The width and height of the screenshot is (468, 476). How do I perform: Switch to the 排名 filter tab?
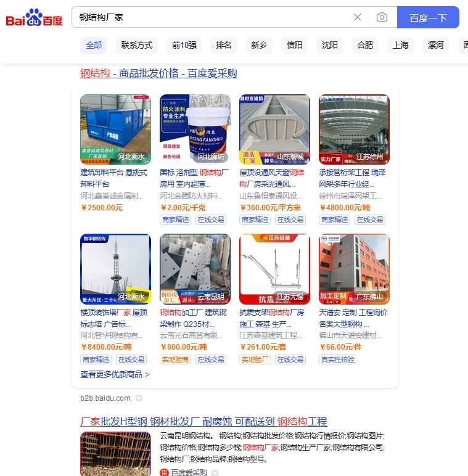[x=224, y=46]
